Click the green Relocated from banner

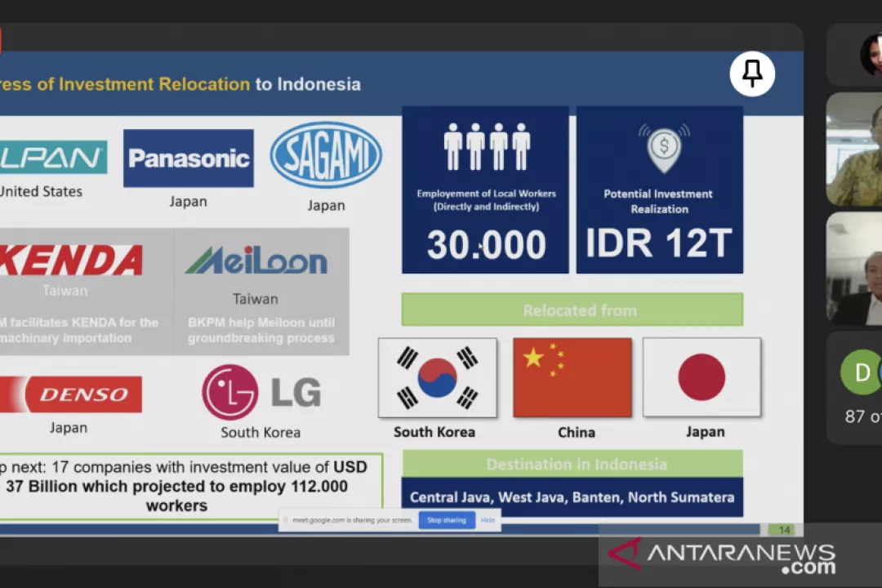coord(572,310)
